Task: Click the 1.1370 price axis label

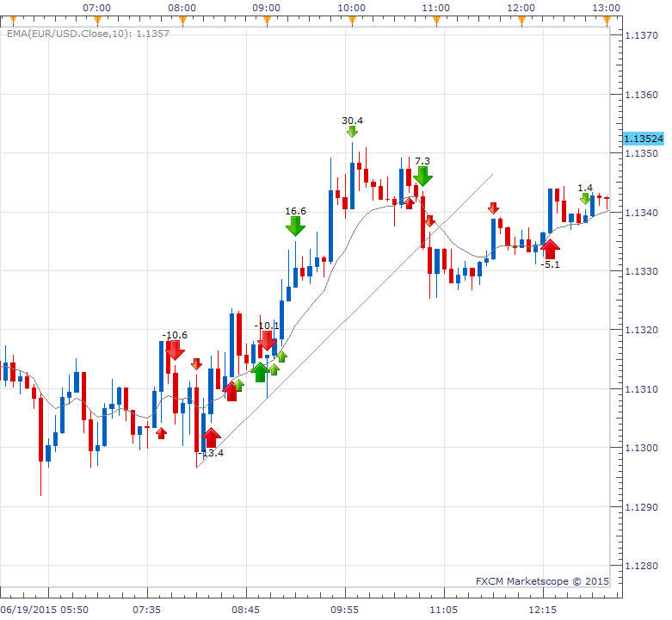Action: [x=641, y=35]
